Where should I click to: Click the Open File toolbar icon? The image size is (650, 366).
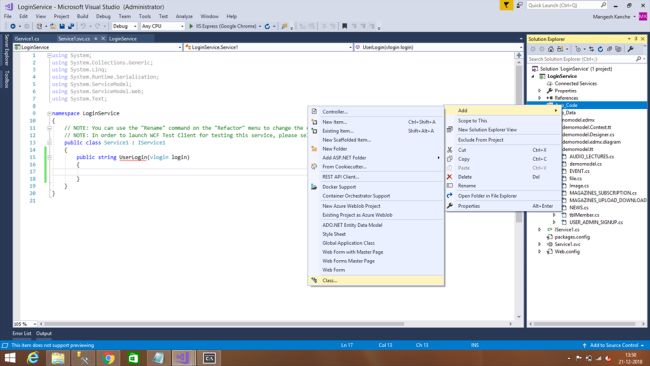click(53, 26)
